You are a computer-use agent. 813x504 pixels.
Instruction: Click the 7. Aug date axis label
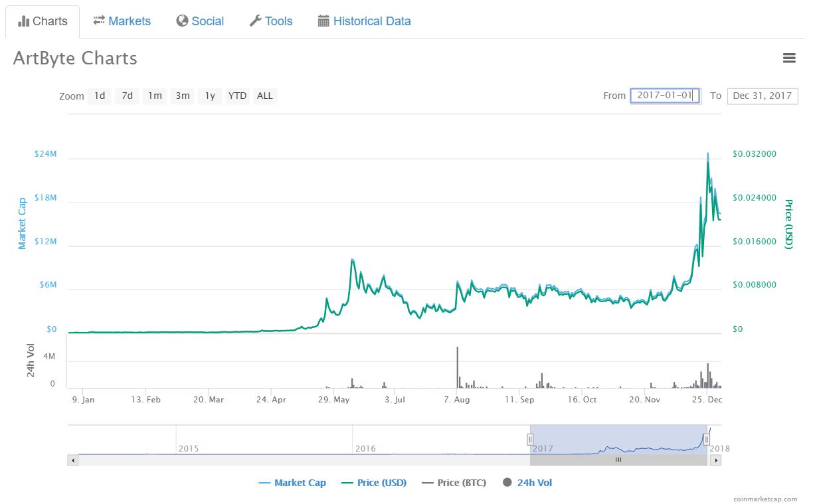pyautogui.click(x=457, y=400)
